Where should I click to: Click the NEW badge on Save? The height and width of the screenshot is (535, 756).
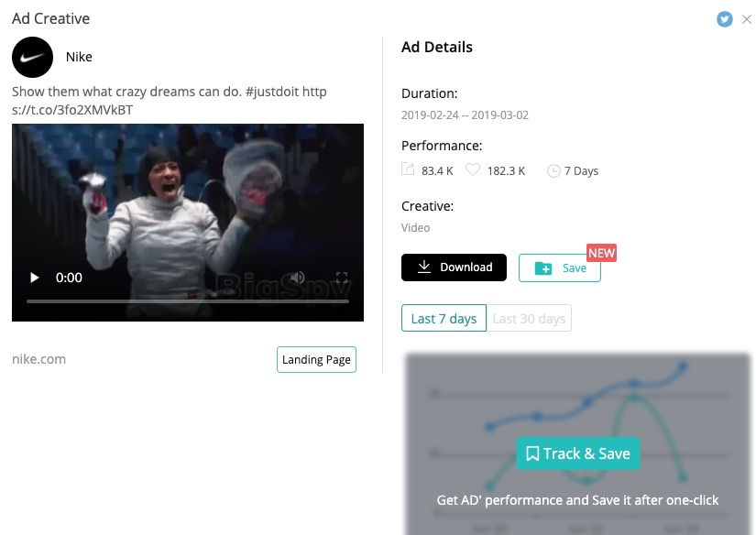(x=601, y=253)
